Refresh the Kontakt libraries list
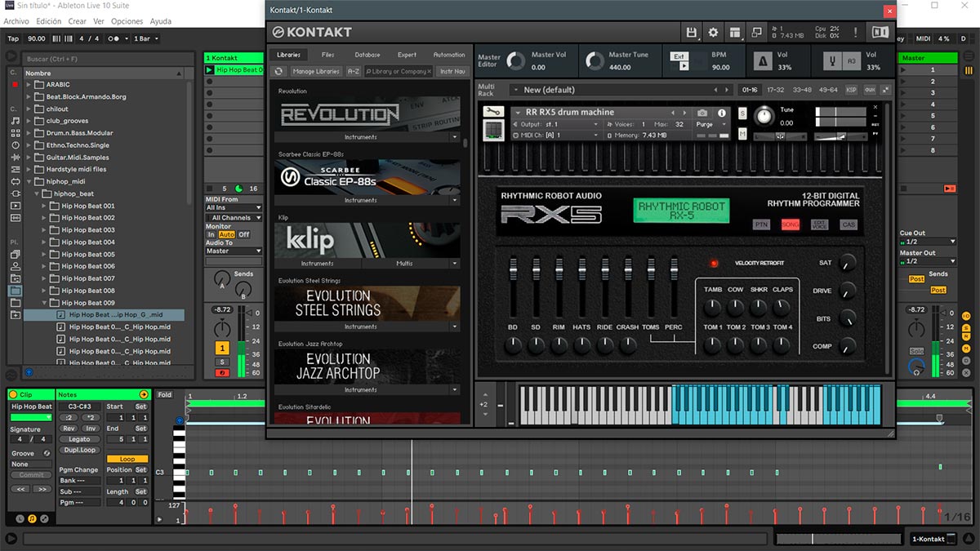The image size is (980, 551). point(279,71)
